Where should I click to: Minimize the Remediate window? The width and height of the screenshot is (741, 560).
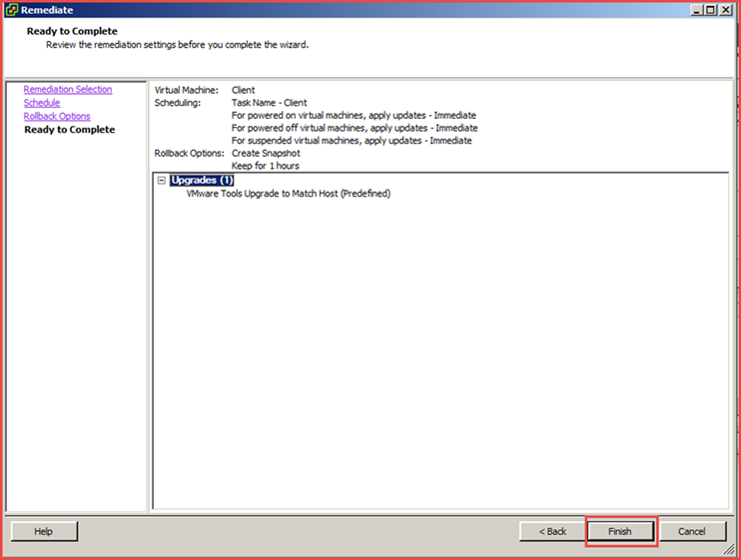(x=696, y=10)
